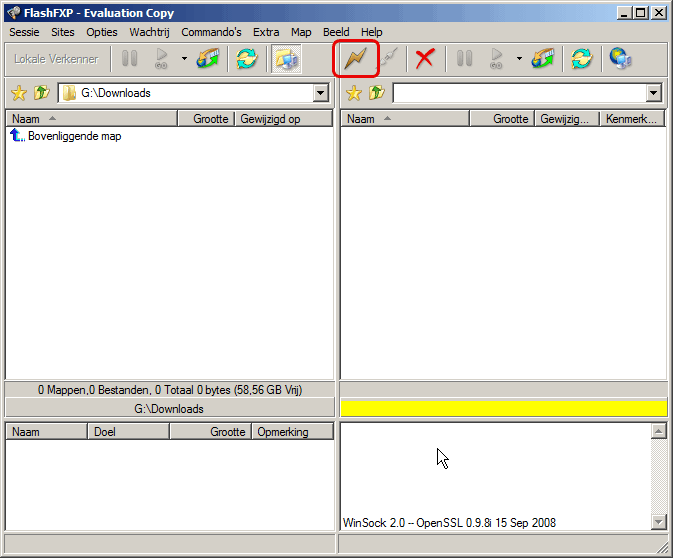This screenshot has height=558, width=673.
Task: Click the left panel transfer queue globe icon
Action: pyautogui.click(x=208, y=58)
